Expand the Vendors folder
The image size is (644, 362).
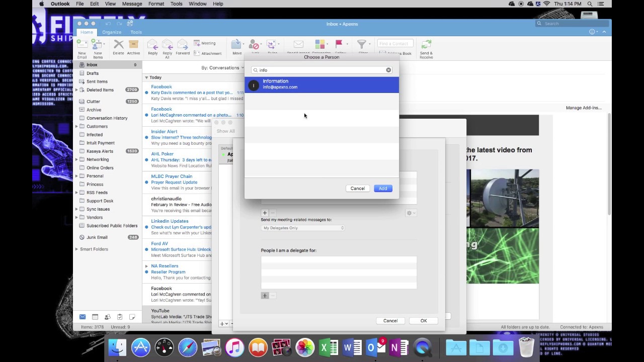[76, 217]
